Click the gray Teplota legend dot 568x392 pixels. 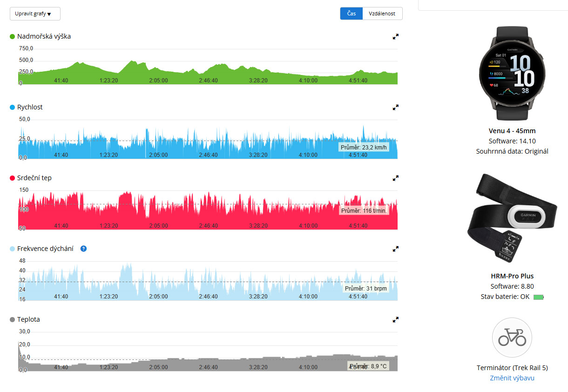pyautogui.click(x=13, y=319)
